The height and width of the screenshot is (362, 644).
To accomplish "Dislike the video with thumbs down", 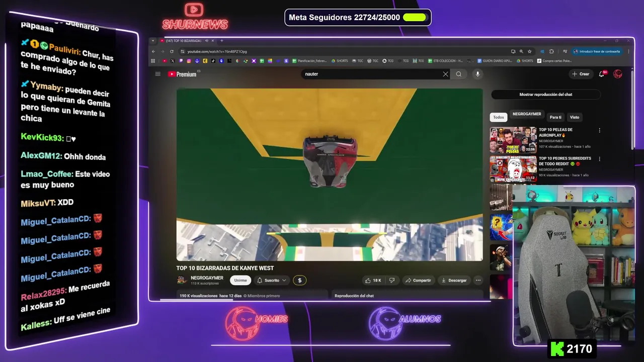I will pyautogui.click(x=391, y=280).
